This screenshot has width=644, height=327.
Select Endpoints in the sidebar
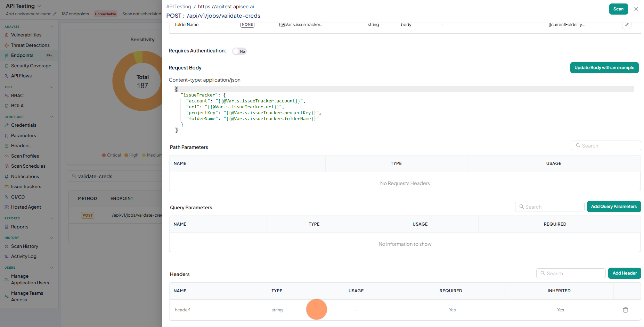[22, 56]
